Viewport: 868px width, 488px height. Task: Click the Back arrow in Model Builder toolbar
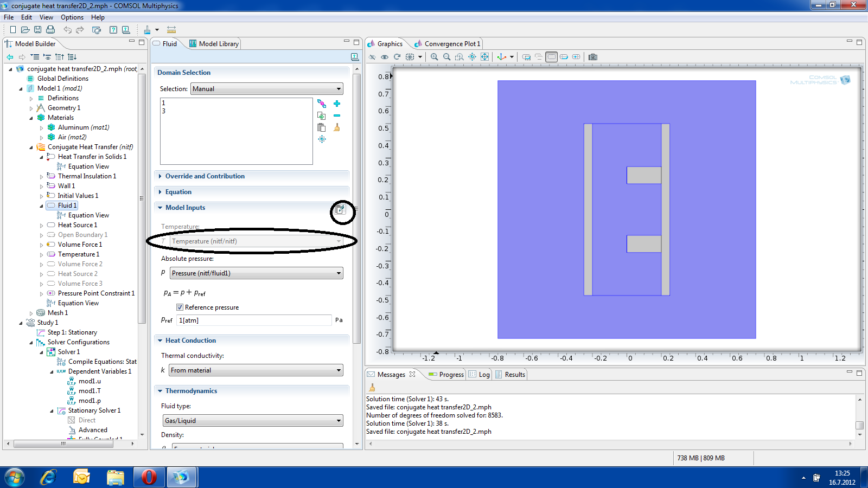point(10,57)
